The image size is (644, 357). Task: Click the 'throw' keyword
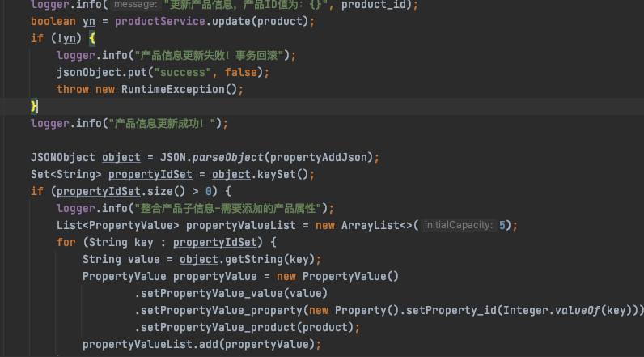[73, 90]
